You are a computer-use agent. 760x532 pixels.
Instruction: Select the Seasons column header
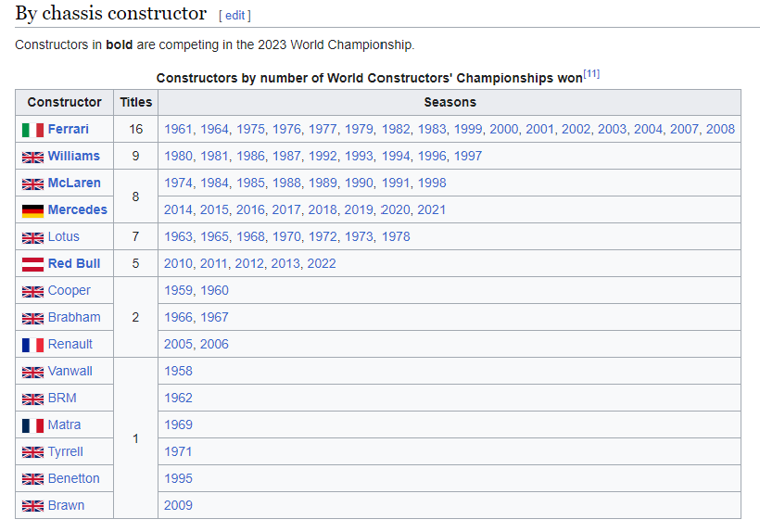pos(450,102)
